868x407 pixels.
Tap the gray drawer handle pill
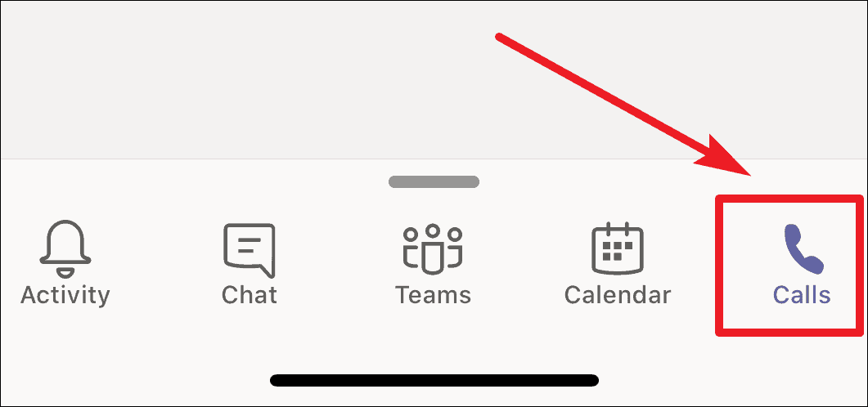coord(434,181)
